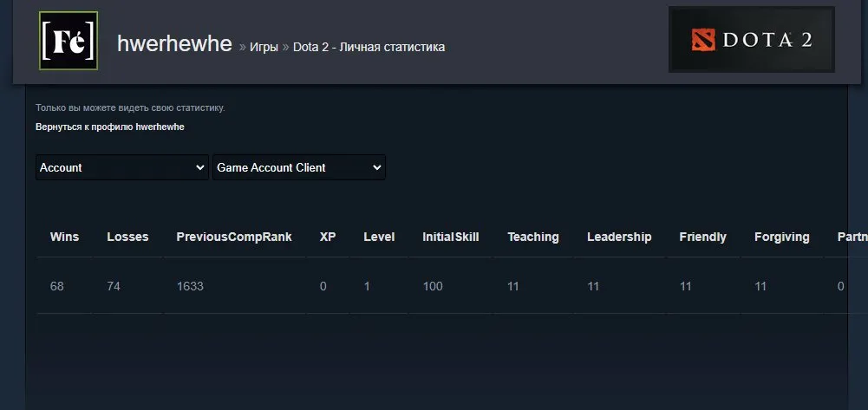Select the Friendly value 11
Viewport: 868px width, 410px height.
coord(685,286)
